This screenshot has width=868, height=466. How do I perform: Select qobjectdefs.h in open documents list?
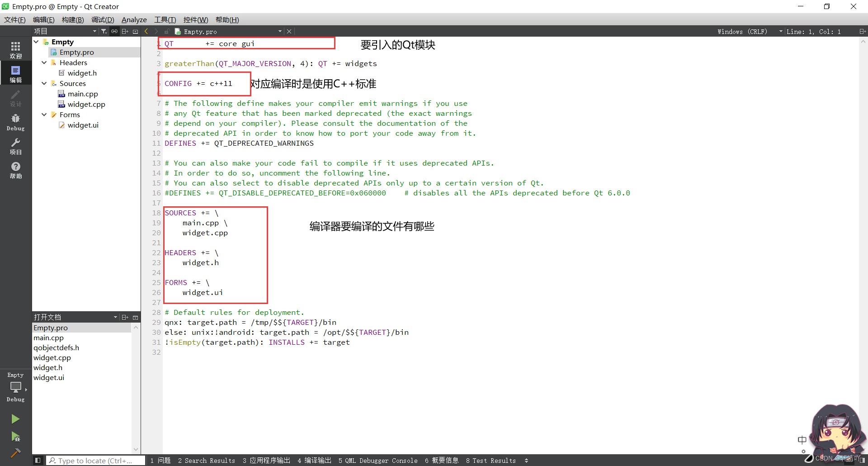(56, 347)
